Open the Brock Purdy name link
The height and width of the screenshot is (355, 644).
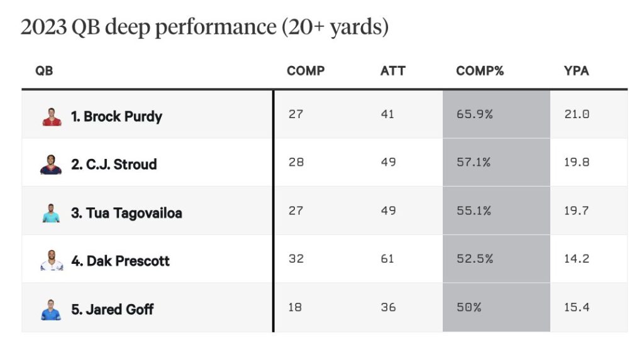click(116, 117)
